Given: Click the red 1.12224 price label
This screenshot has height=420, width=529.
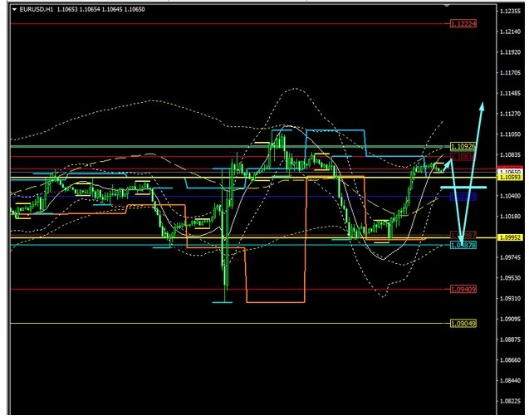Looking at the screenshot, I should click(x=463, y=24).
